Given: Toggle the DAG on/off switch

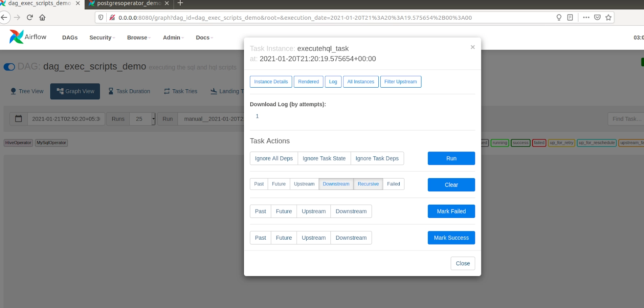Looking at the screenshot, I should click(x=9, y=67).
